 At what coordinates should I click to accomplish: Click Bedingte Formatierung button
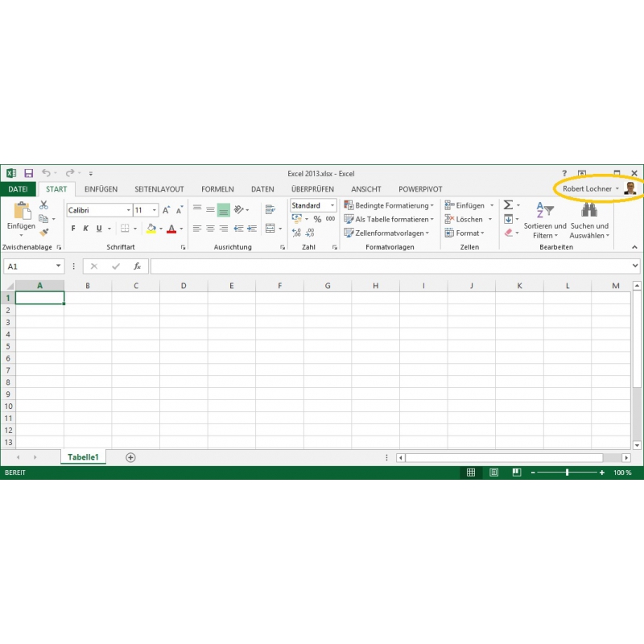(388, 205)
